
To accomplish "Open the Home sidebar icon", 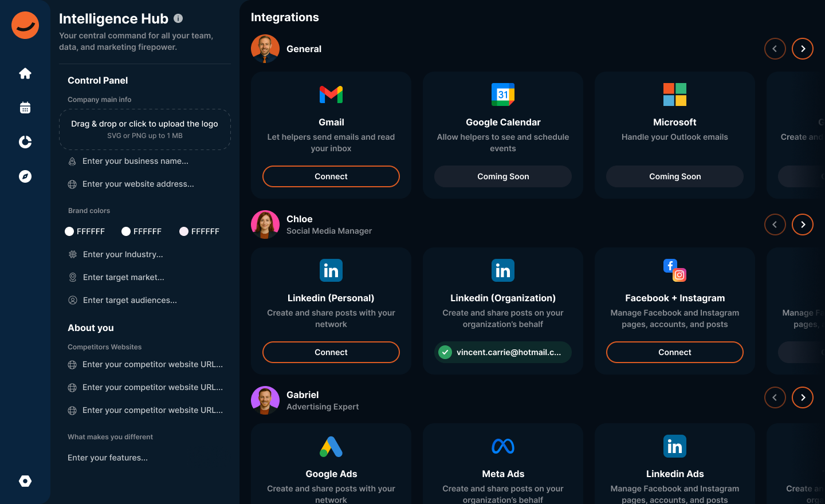I will pos(25,73).
